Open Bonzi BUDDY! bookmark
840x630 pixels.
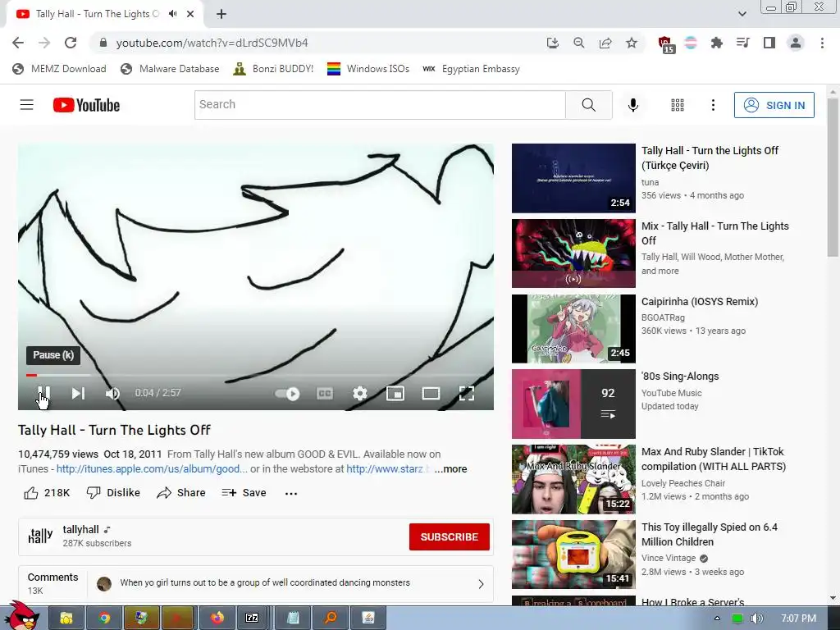pyautogui.click(x=273, y=69)
